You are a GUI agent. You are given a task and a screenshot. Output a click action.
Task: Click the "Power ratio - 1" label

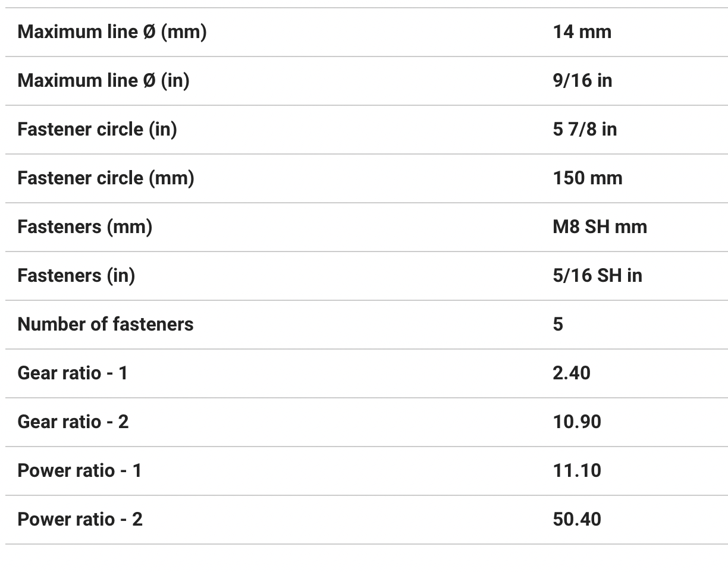[80, 470]
